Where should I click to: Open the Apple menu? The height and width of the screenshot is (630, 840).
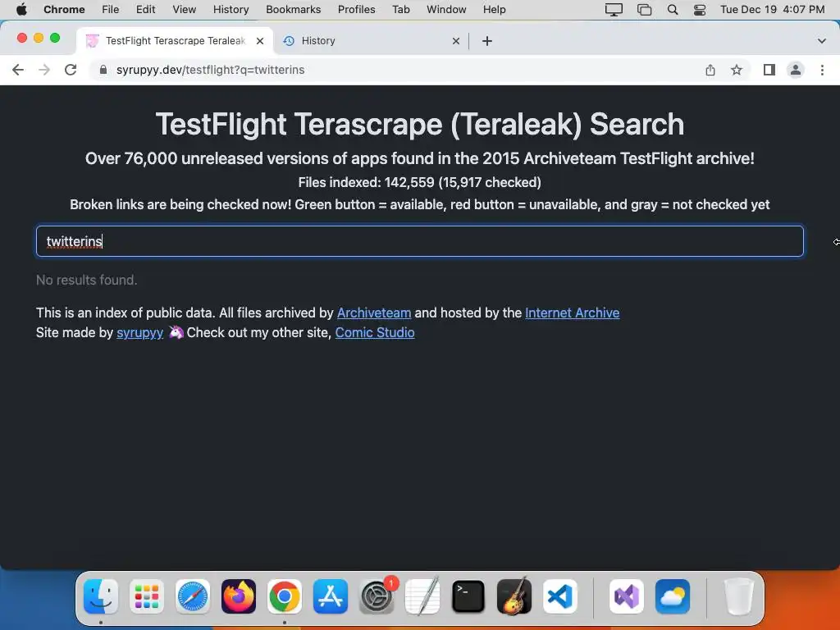tap(21, 9)
